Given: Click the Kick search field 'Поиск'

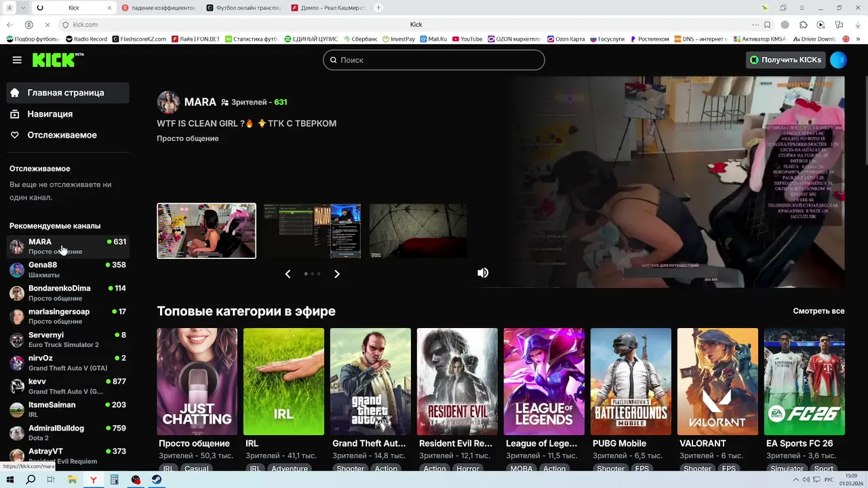Looking at the screenshot, I should [x=434, y=60].
